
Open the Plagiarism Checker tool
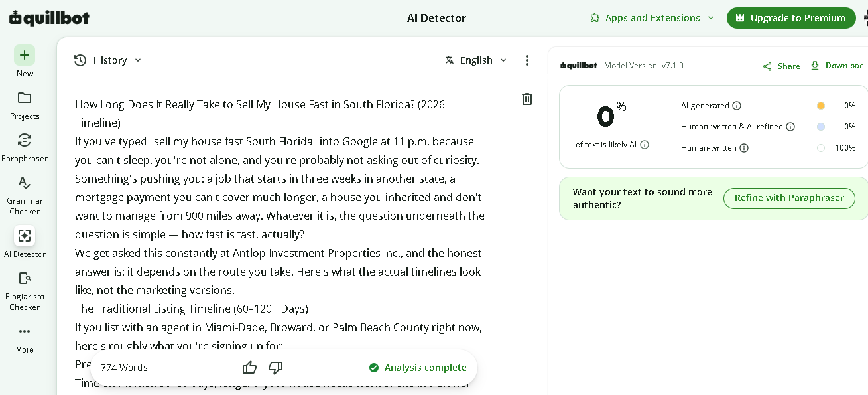tap(25, 278)
